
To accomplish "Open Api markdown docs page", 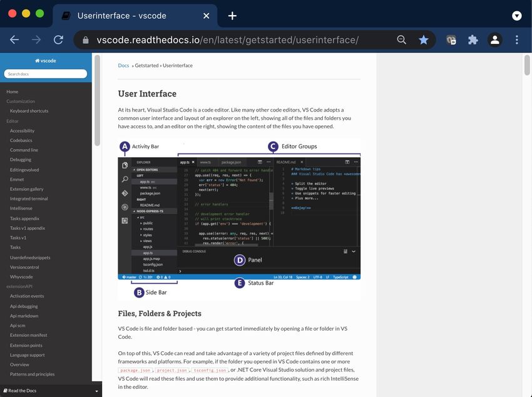I will [x=24, y=316].
